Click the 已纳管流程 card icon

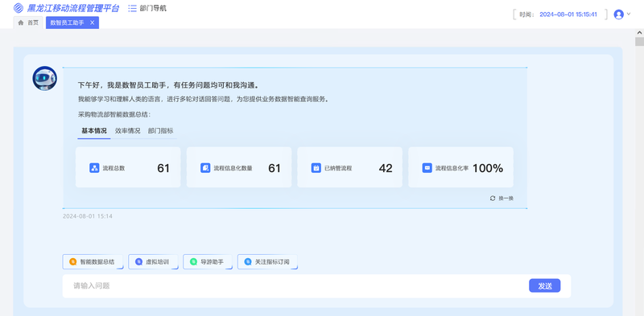(316, 168)
